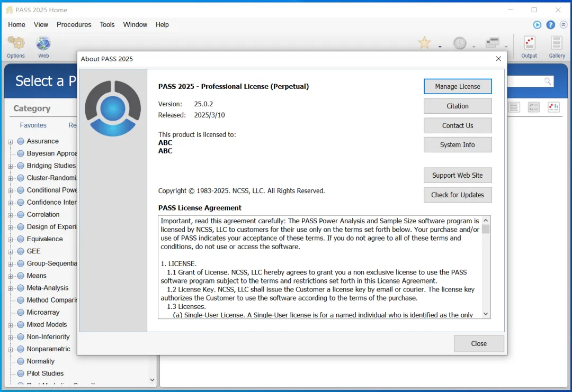Click license agreement scrollbar down arrow
Screen dimensions: 572x392
tap(486, 314)
